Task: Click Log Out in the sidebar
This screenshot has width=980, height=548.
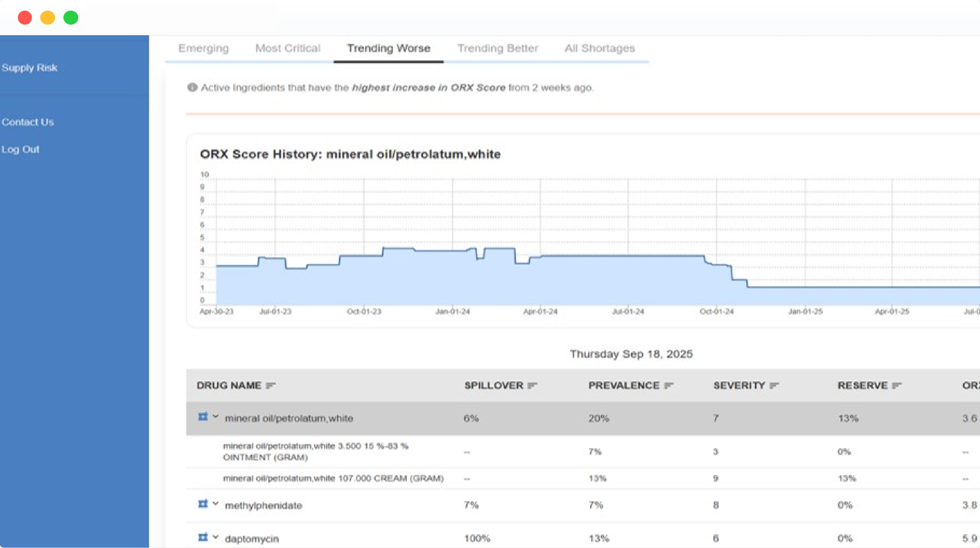Action: click(x=20, y=149)
